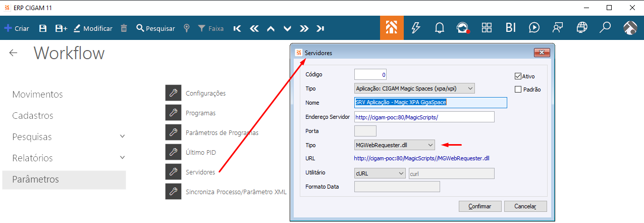Image resolution: width=644 pixels, height=223 pixels.
Task: Click the orange home icon
Action: coord(392,28)
